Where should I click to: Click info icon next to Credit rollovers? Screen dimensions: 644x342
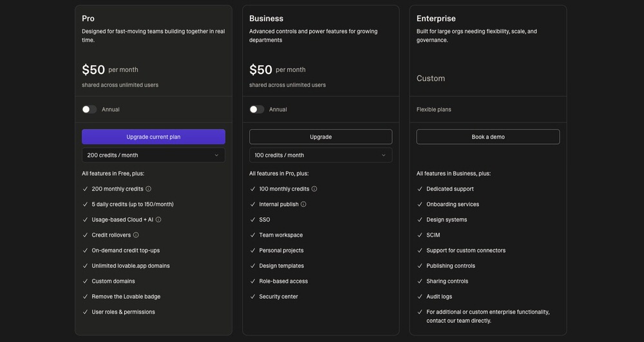point(135,235)
